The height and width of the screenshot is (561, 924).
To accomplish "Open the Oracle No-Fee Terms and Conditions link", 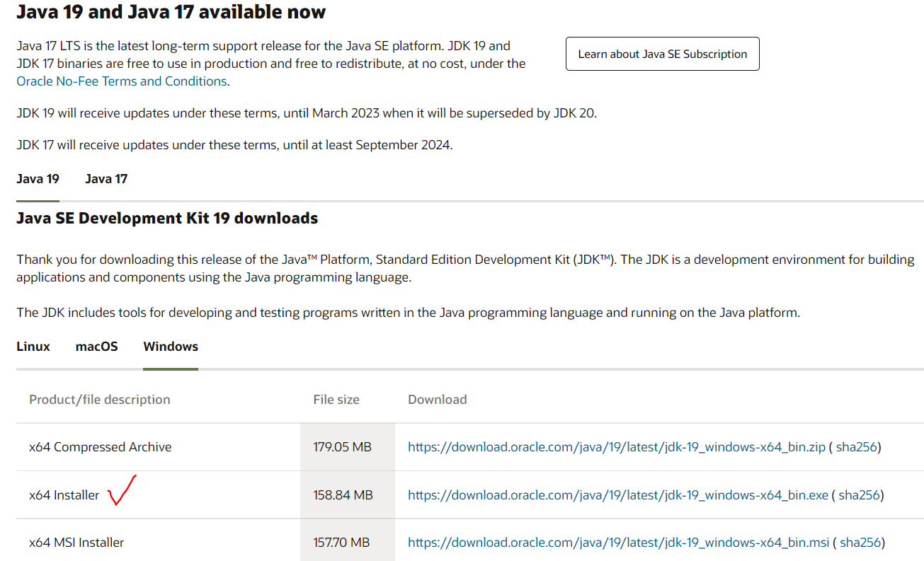I will click(122, 81).
